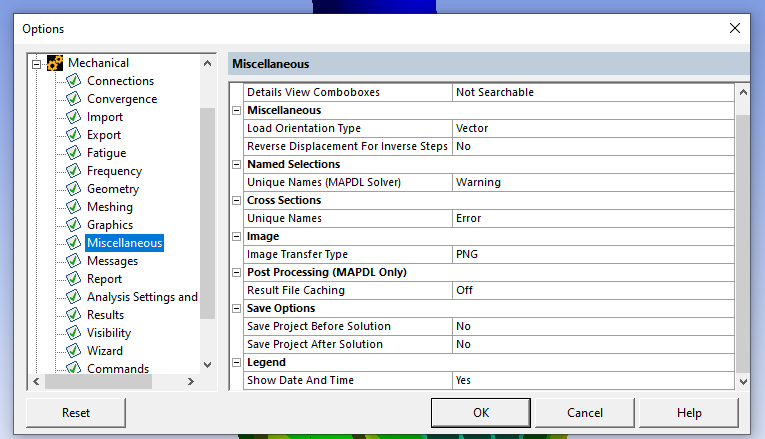Open the Meshing options page
The image size is (765, 439).
110,207
